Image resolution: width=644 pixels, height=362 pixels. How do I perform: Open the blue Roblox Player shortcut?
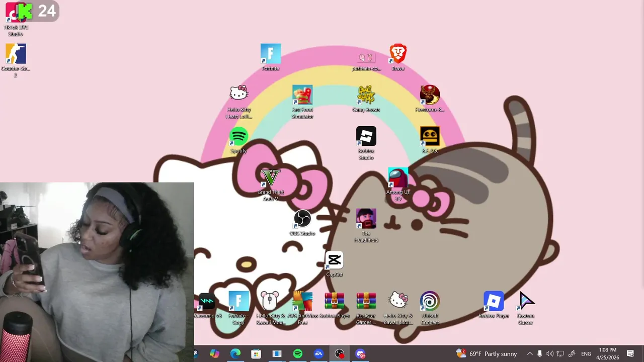click(494, 305)
